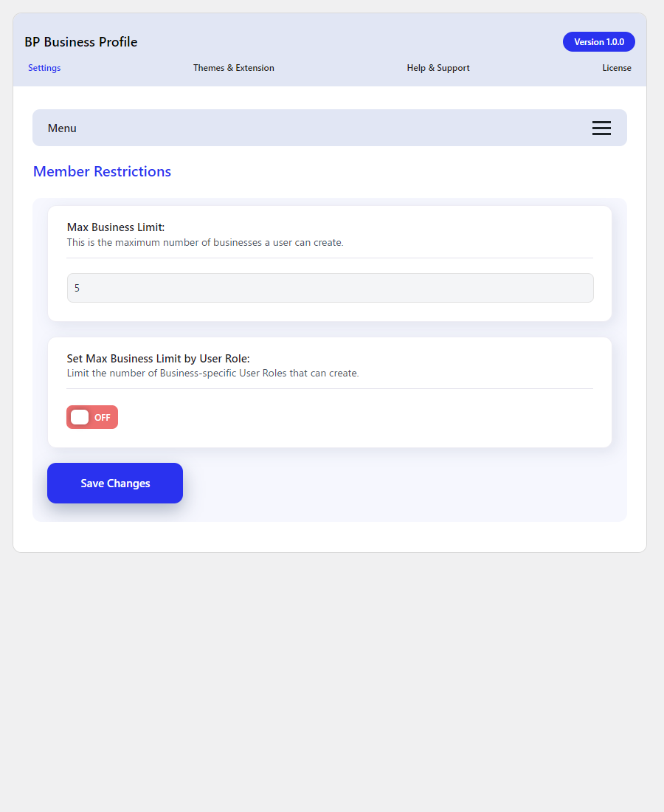Click the Set Max Business Limit by User Role label
Viewport: 664px width, 812px height.
[159, 358]
